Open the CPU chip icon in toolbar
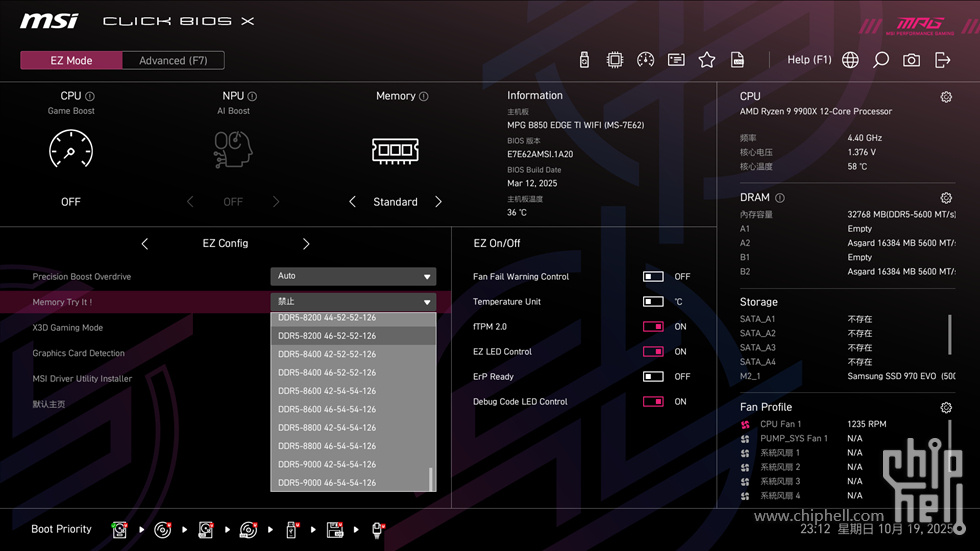This screenshot has width=980, height=551. coord(615,60)
